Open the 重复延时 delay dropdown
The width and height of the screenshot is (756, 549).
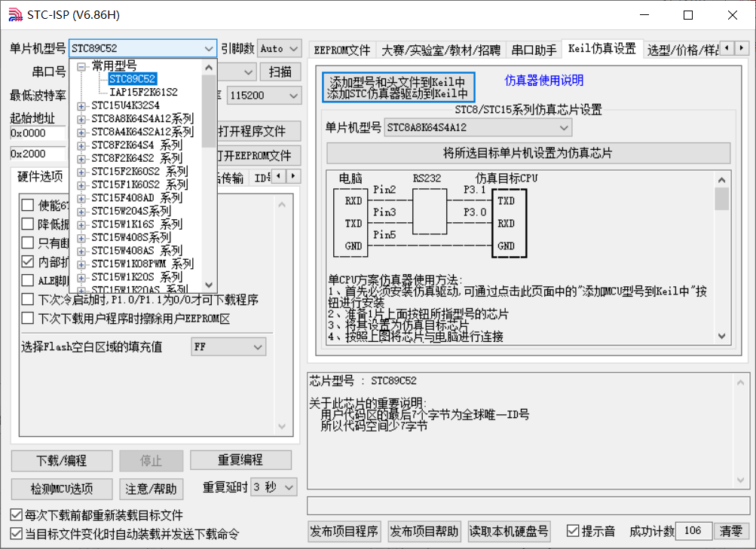click(289, 486)
